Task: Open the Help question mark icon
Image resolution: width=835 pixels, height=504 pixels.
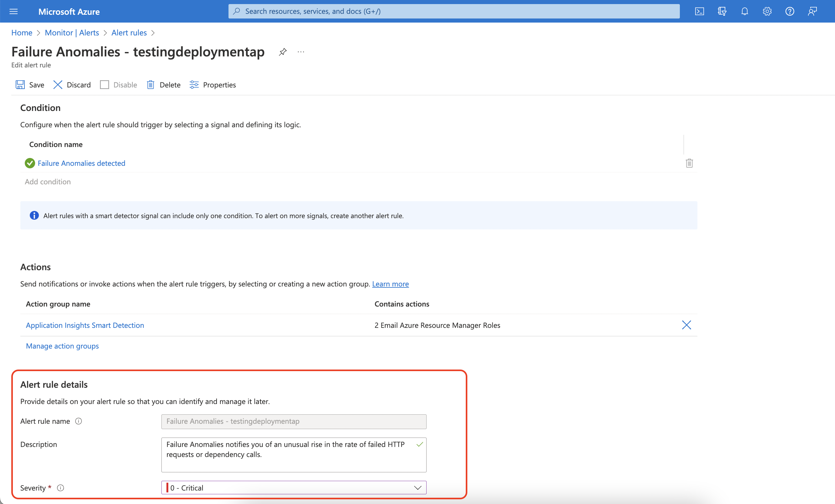Action: tap(790, 12)
